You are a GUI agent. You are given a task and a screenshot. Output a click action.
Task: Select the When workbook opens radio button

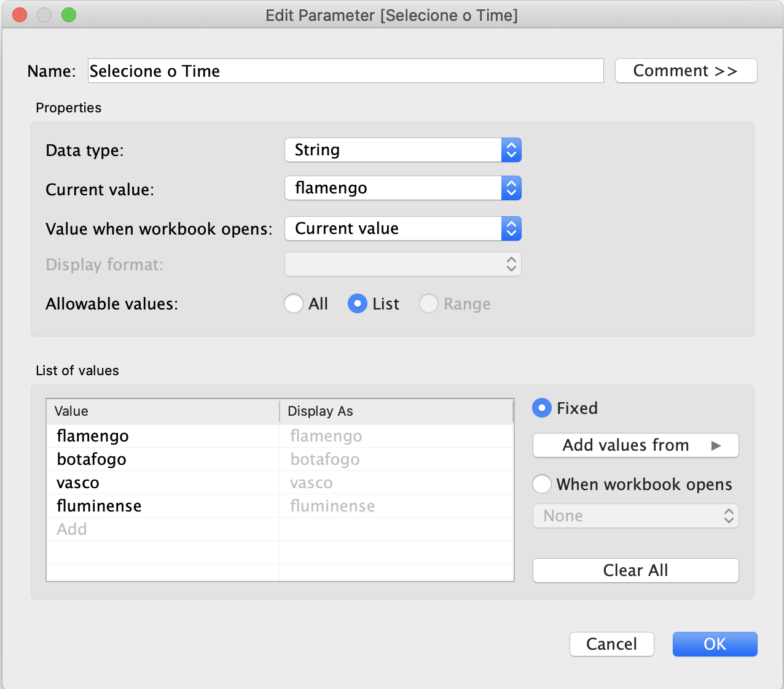(x=542, y=484)
